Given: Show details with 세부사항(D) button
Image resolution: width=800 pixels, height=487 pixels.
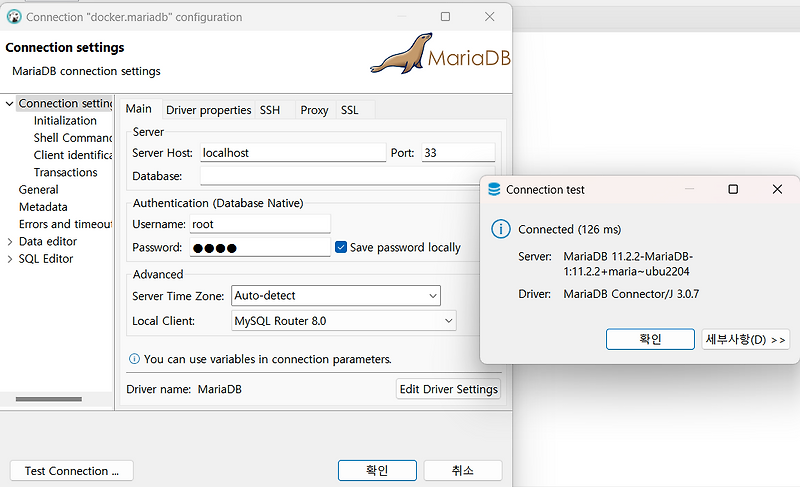Looking at the screenshot, I should coord(745,339).
